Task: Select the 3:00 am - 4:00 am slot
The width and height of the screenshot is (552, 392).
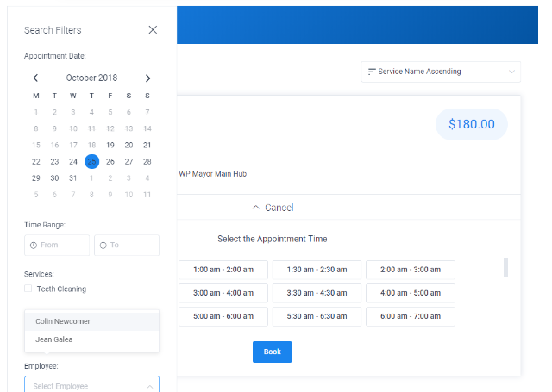Action: (x=223, y=293)
